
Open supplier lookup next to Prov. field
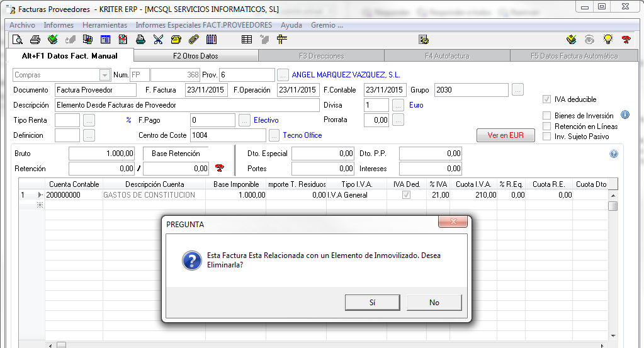coord(283,75)
